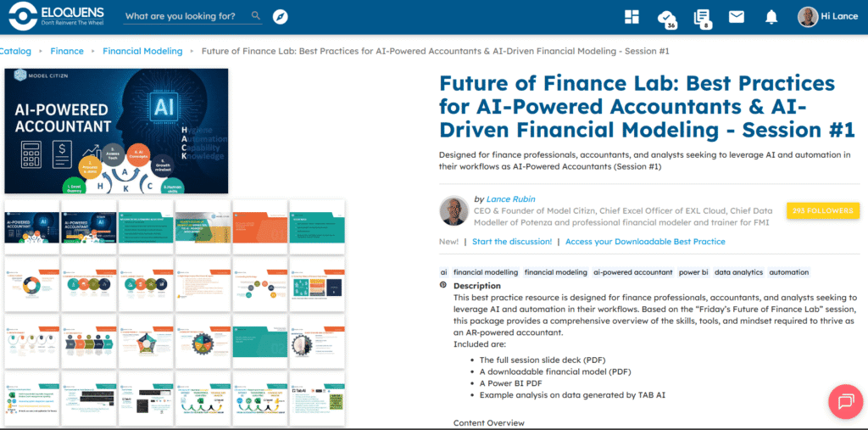Open the large AI-Powered Accountant preview image

(116, 131)
